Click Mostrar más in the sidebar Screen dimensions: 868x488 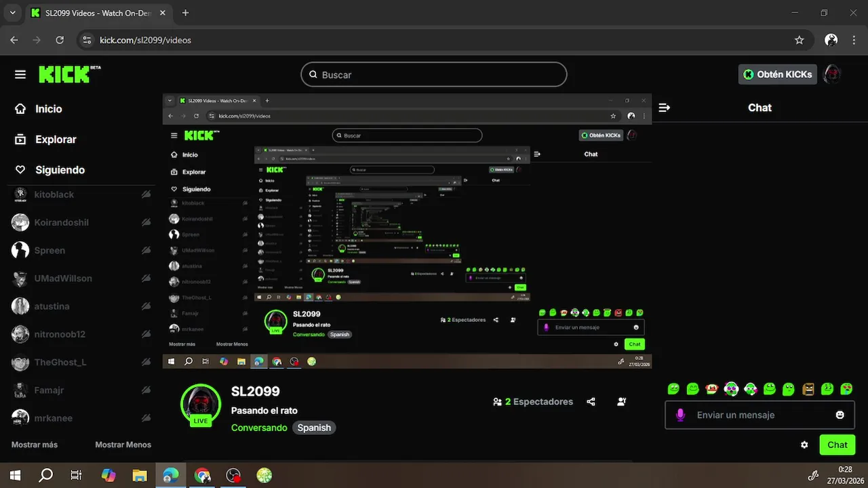35,445
